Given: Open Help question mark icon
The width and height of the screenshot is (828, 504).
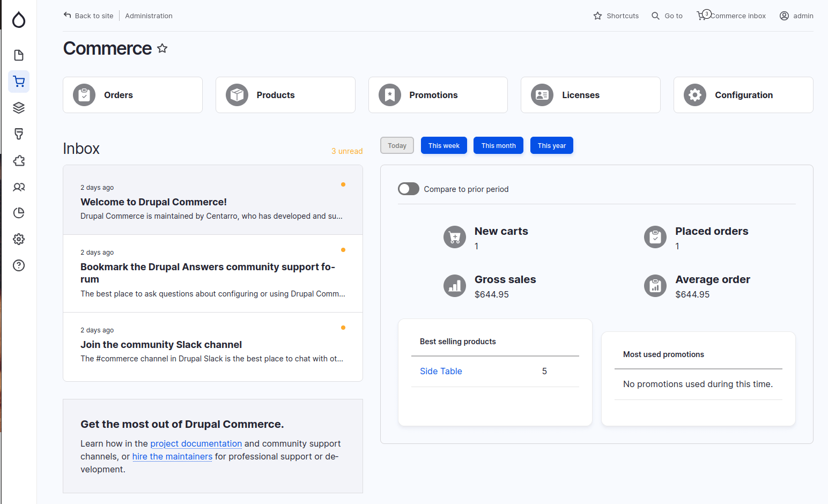Looking at the screenshot, I should pyautogui.click(x=19, y=265).
